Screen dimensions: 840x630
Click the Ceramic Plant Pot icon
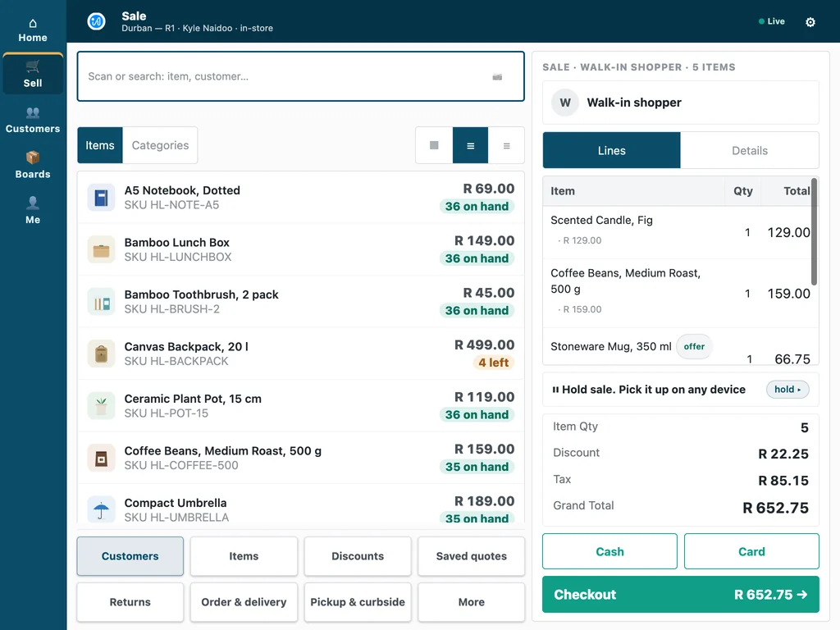(101, 405)
